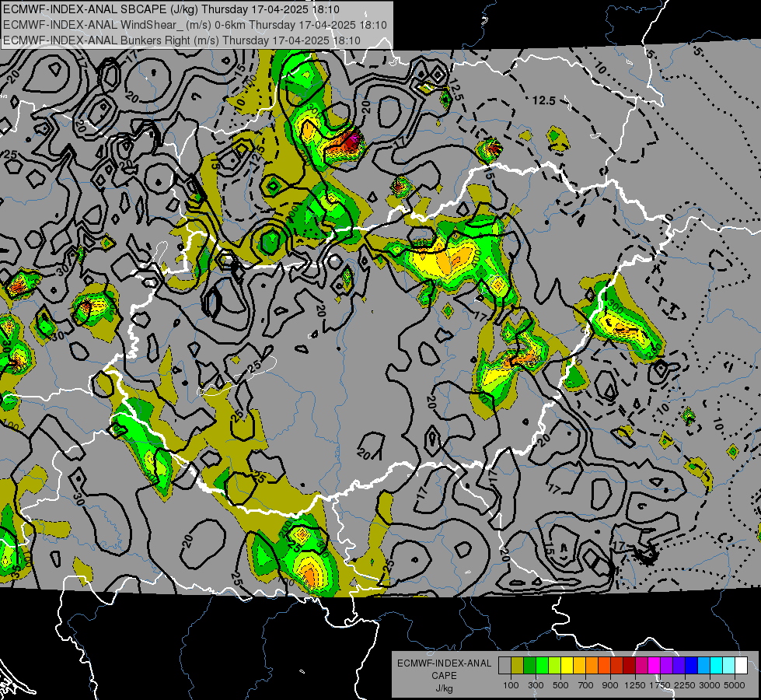The width and height of the screenshot is (761, 700).
Task: Select the olive swatch above 100
Action: 518,666
